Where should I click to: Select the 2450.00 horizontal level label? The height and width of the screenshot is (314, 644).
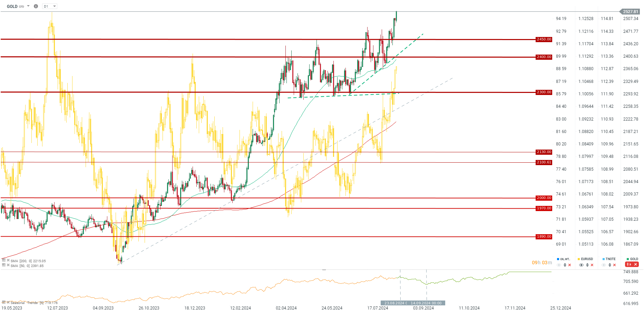(544, 39)
